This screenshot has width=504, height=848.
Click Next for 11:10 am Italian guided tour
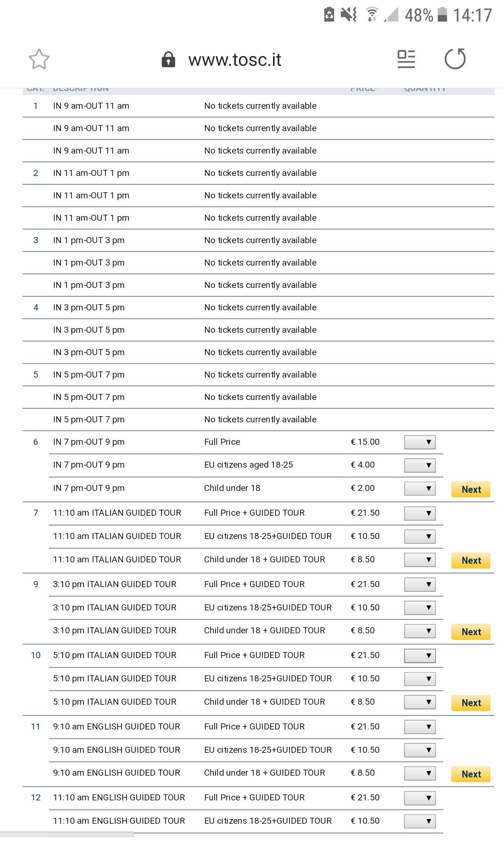point(471,561)
